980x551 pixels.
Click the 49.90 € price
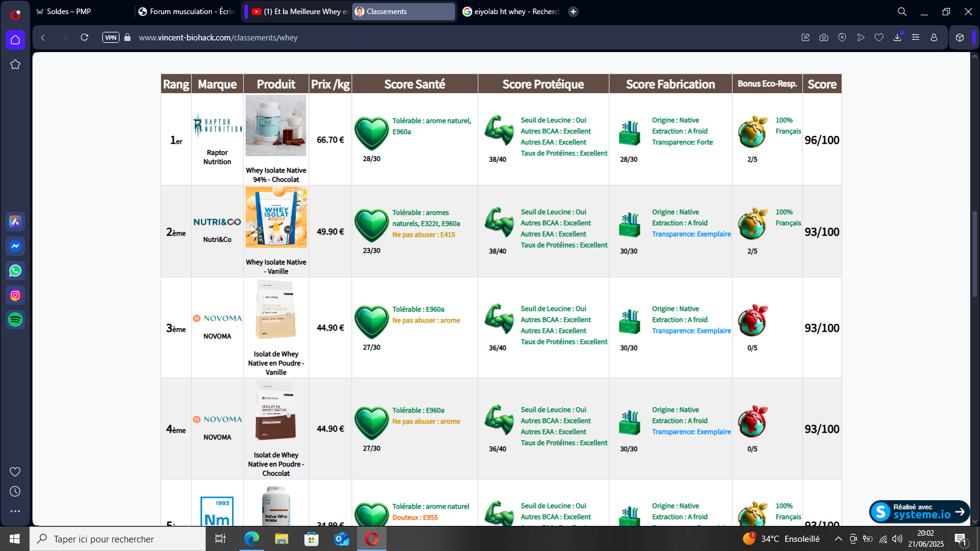coord(331,231)
